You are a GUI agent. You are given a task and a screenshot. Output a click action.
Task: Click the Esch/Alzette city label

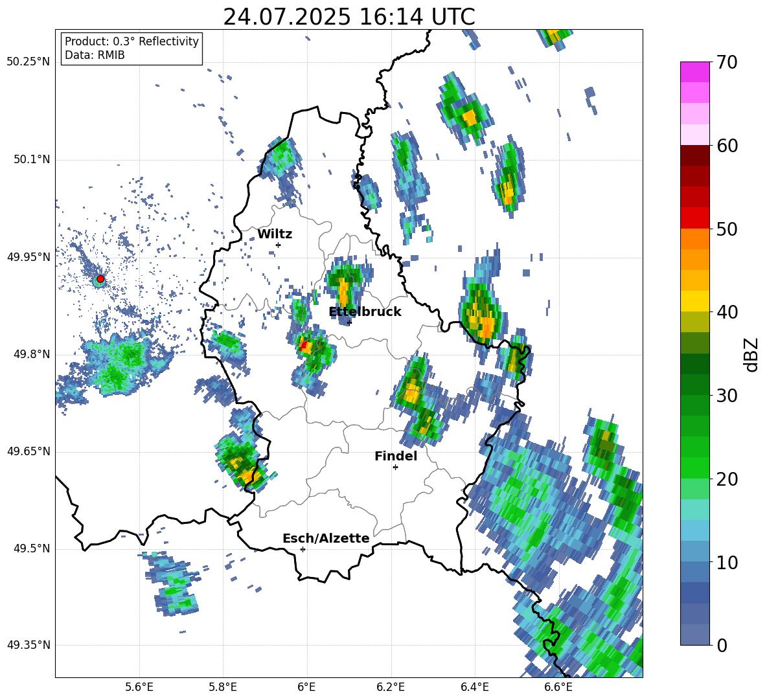point(326,538)
